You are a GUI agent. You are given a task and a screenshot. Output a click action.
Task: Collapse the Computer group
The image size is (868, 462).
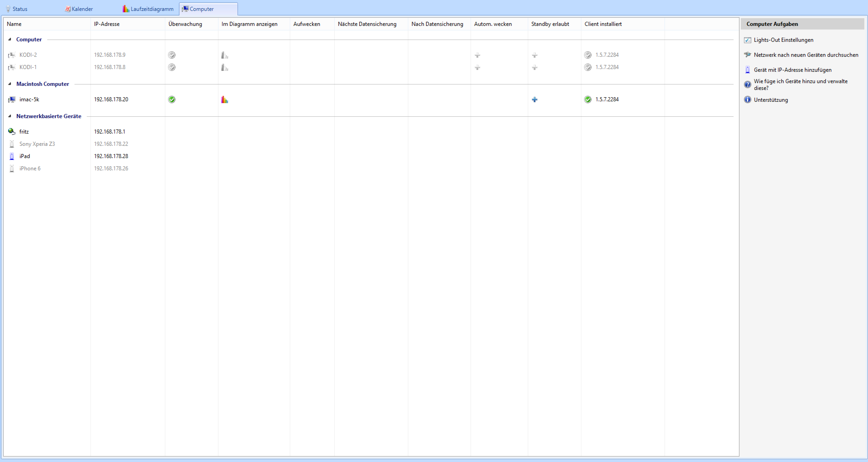pos(10,40)
